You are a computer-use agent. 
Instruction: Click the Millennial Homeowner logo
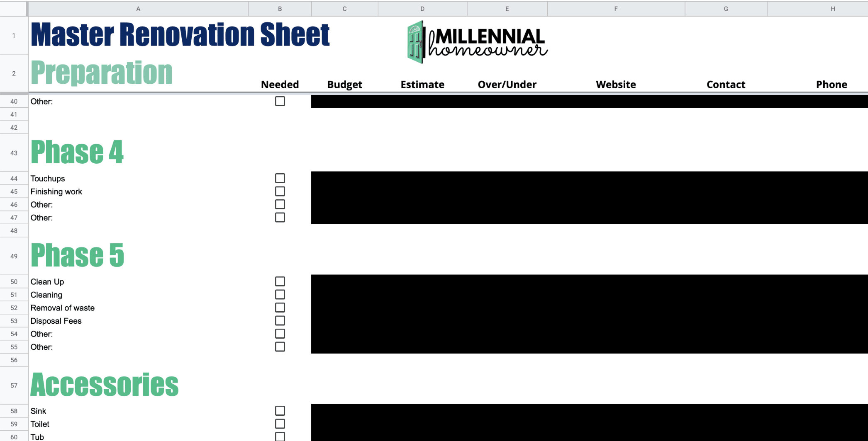pos(477,42)
